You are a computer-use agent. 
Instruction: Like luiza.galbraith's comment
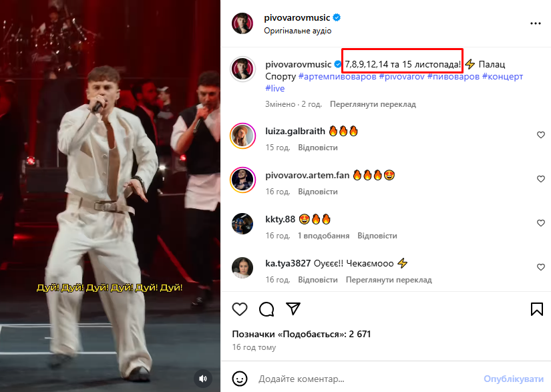[x=541, y=135]
